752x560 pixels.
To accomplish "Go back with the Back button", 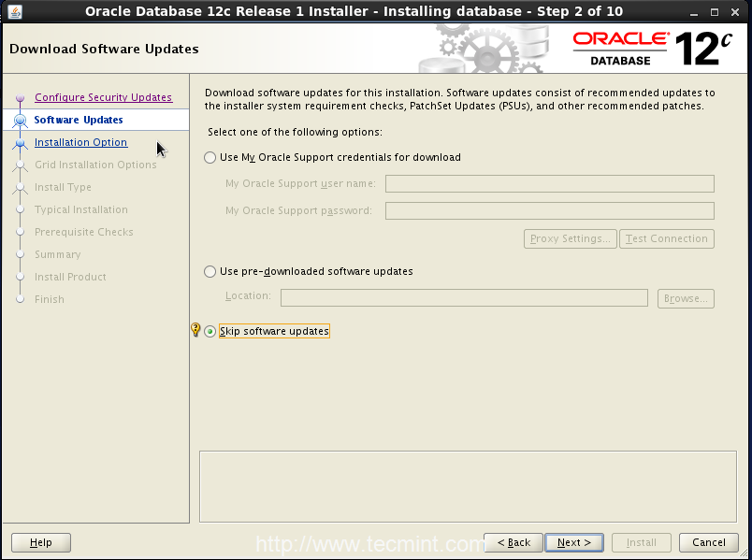I will pos(513,543).
